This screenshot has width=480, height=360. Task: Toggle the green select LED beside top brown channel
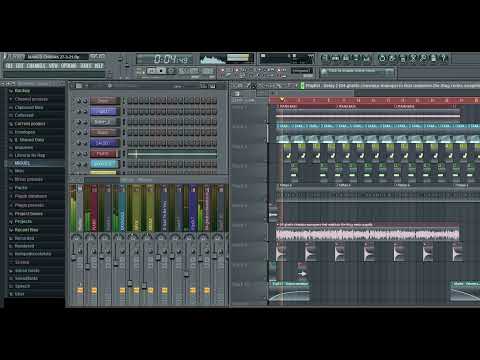124,101
